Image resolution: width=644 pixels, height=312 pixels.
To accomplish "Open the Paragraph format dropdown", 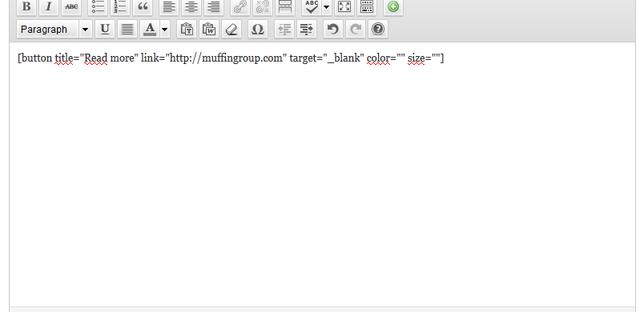I will 54,29.
